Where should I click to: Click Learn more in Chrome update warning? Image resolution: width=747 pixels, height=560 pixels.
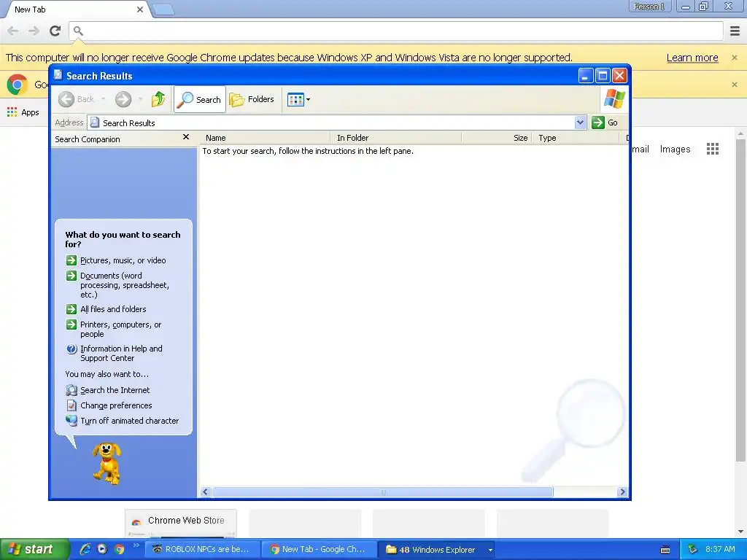point(692,58)
